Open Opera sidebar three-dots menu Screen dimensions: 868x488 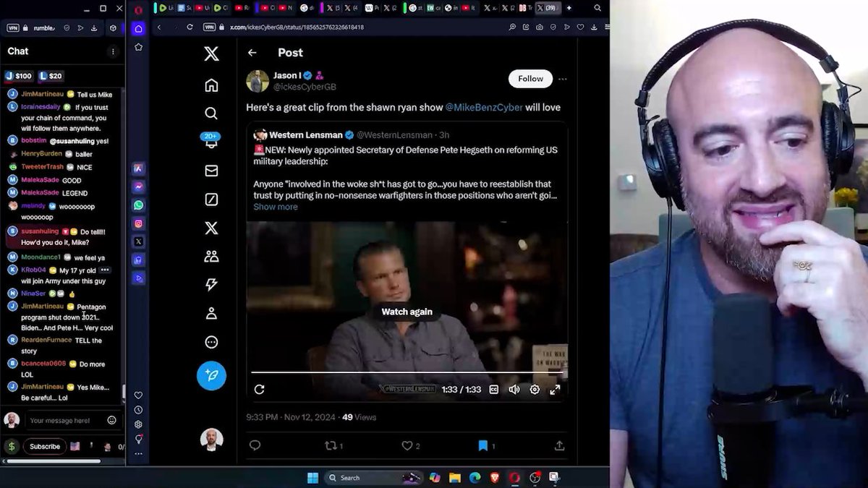tap(138, 453)
